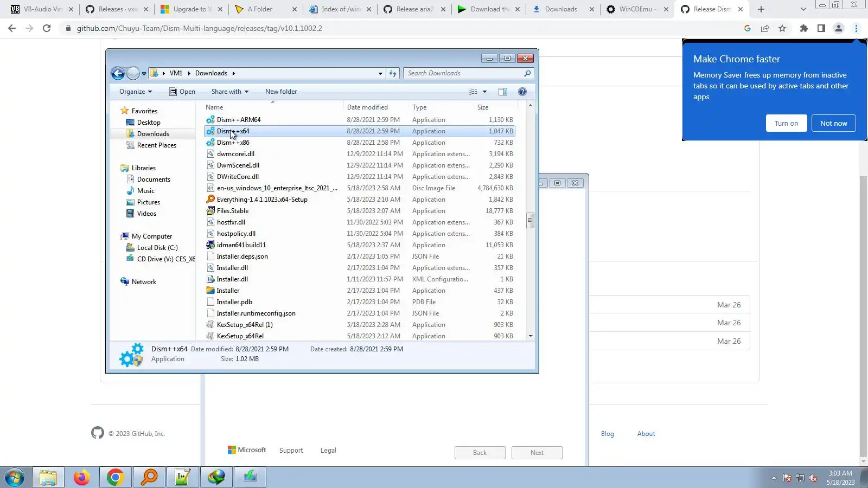Change the view with the views icon

[473, 92]
